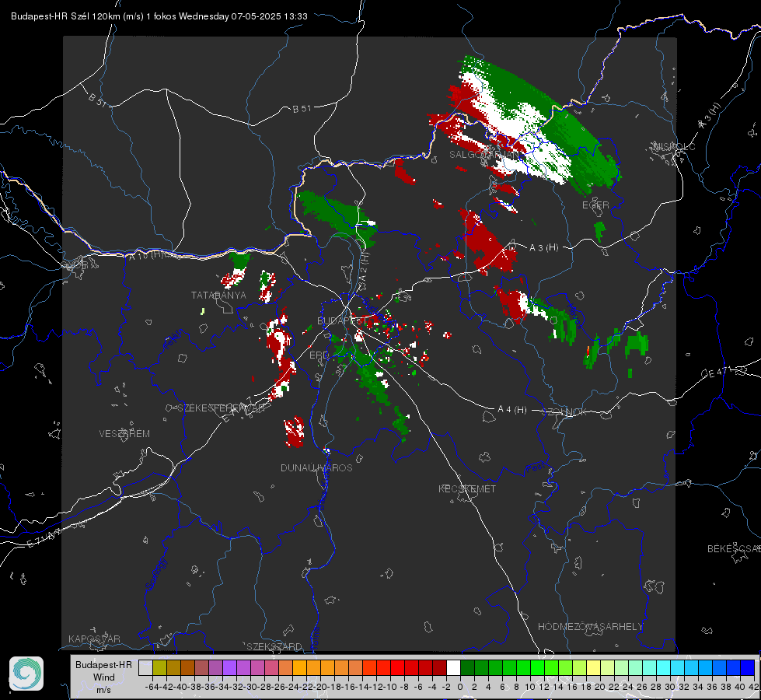Viewport: 761px width, 700px height.
Task: Click the red echo band west of Erd
Action: [x=281, y=357]
